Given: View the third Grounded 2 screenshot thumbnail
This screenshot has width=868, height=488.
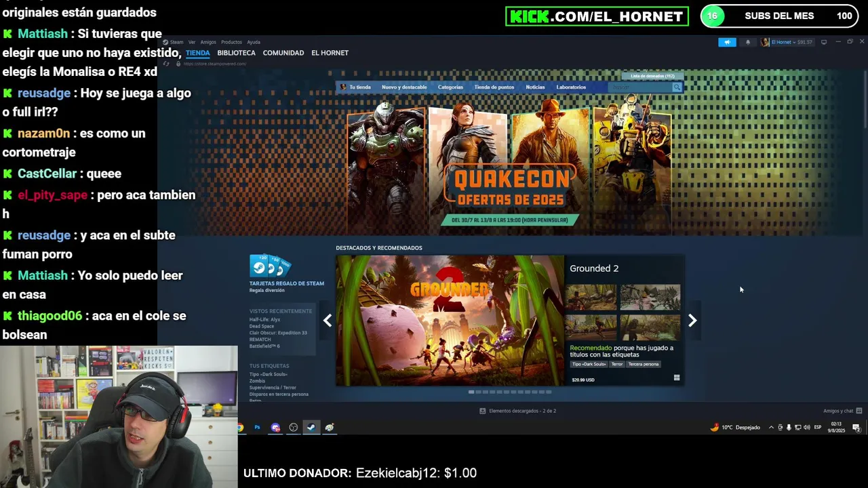Looking at the screenshot, I should (591, 327).
